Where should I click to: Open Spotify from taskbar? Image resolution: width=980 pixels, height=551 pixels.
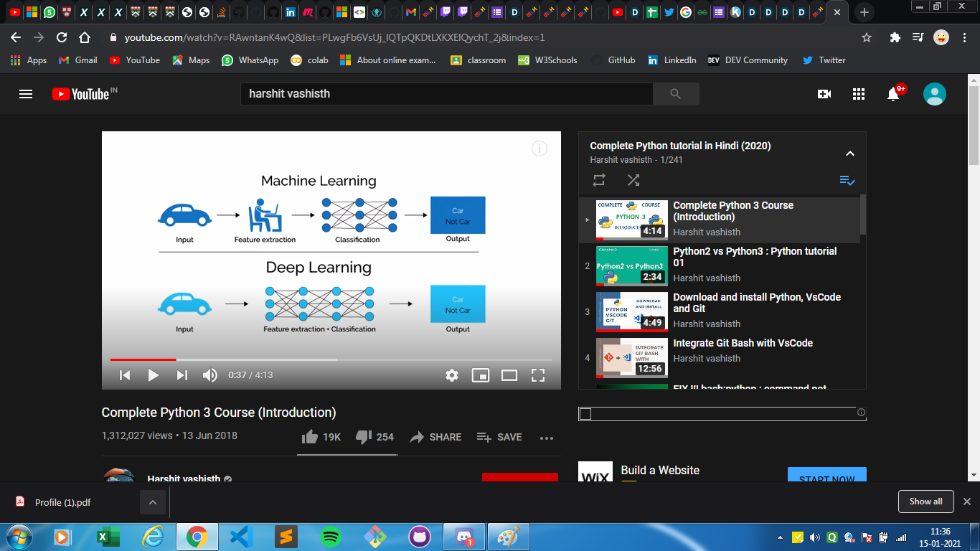click(330, 536)
